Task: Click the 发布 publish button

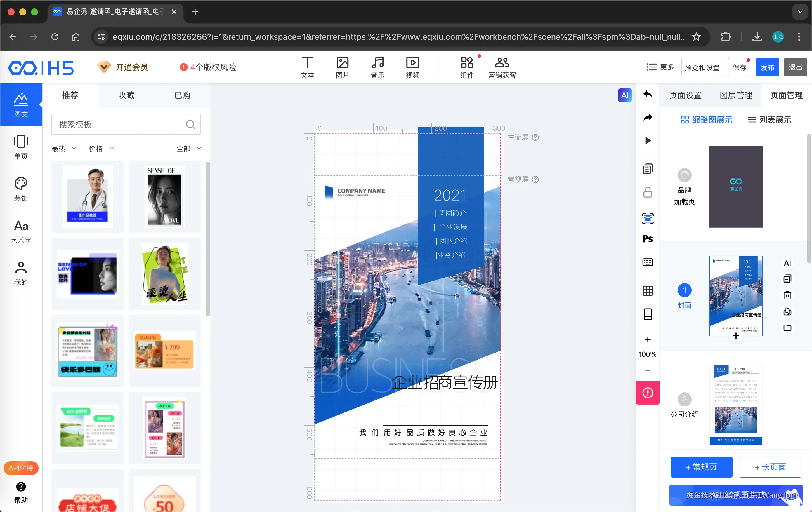Action: pyautogui.click(x=768, y=67)
